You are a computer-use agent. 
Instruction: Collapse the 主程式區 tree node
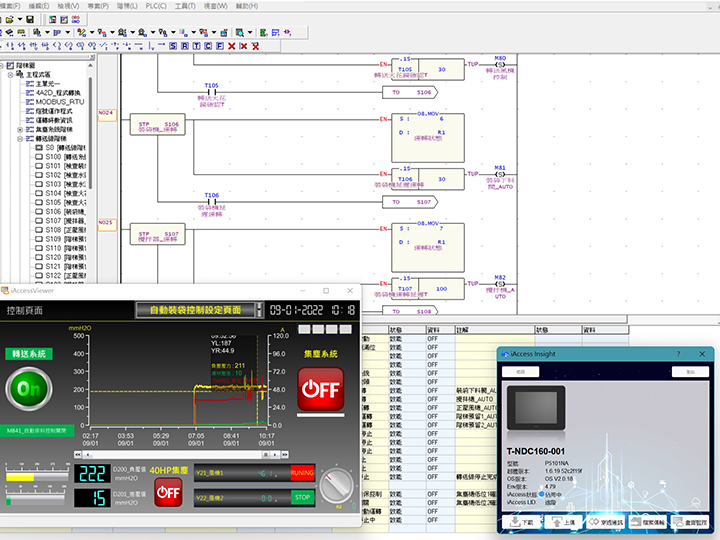(x=10, y=74)
